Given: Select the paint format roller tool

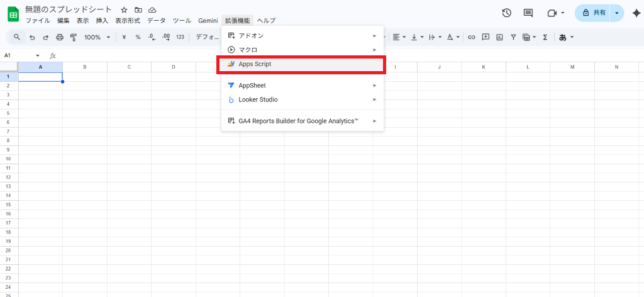Looking at the screenshot, I should click(x=74, y=37).
